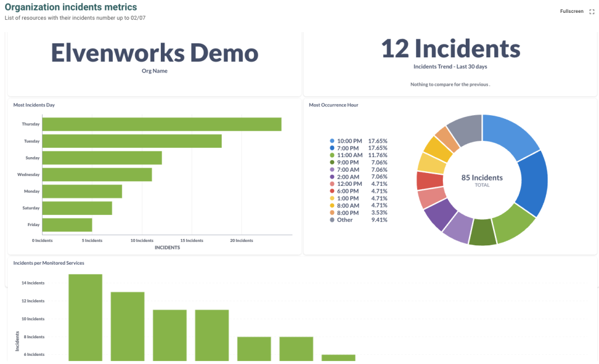Click the 5 Incidents x-axis tick label

tap(92, 240)
